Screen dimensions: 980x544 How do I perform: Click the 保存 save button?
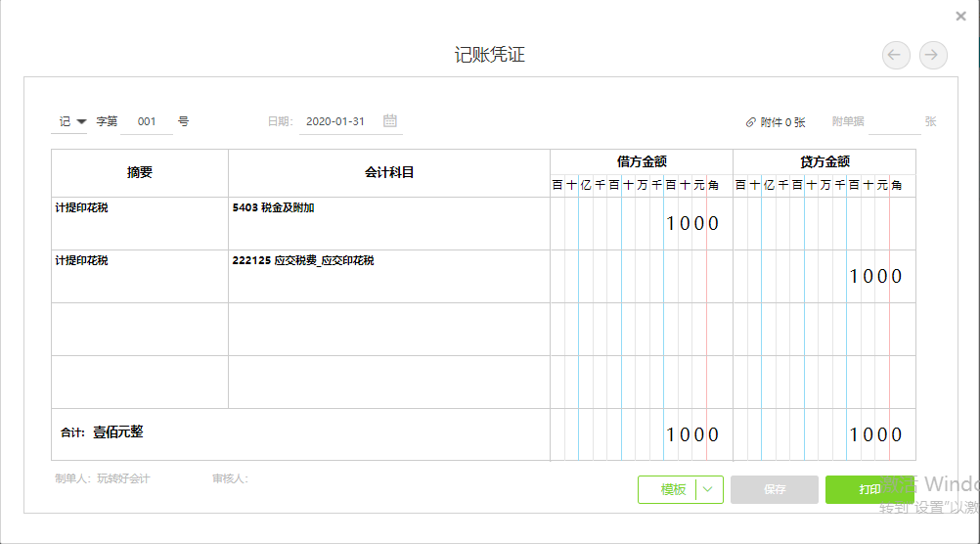point(775,489)
